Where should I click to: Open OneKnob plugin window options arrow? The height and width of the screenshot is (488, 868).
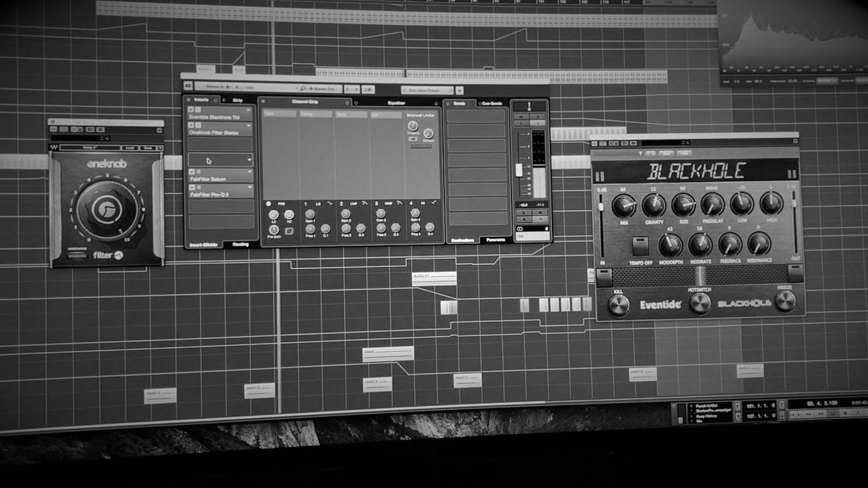click(x=159, y=130)
